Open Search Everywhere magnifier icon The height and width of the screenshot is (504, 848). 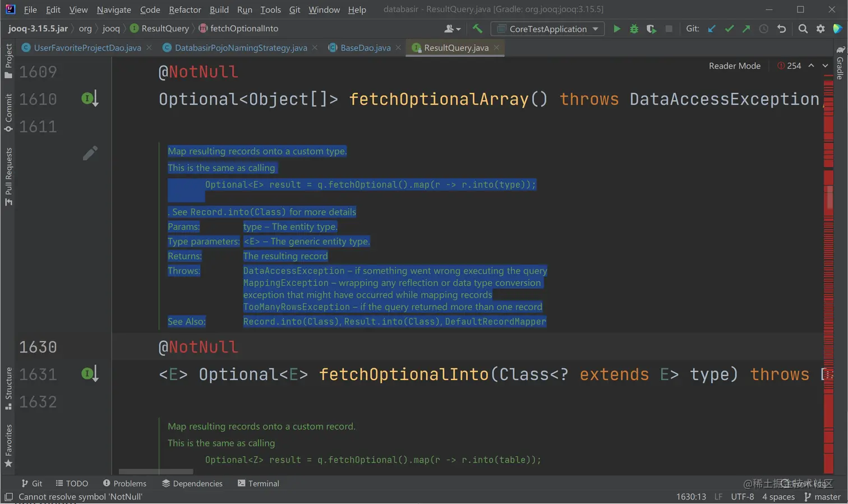pyautogui.click(x=803, y=29)
